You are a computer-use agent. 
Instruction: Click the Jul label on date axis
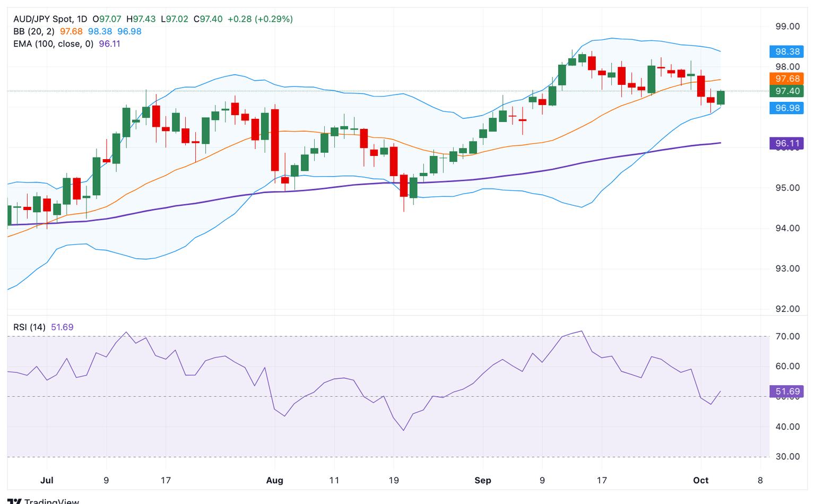tap(47, 480)
